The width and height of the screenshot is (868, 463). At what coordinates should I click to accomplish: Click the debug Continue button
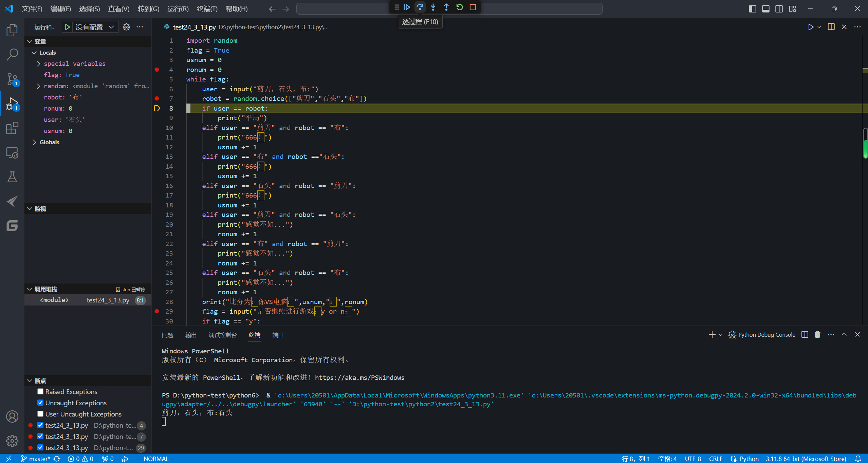pyautogui.click(x=407, y=7)
